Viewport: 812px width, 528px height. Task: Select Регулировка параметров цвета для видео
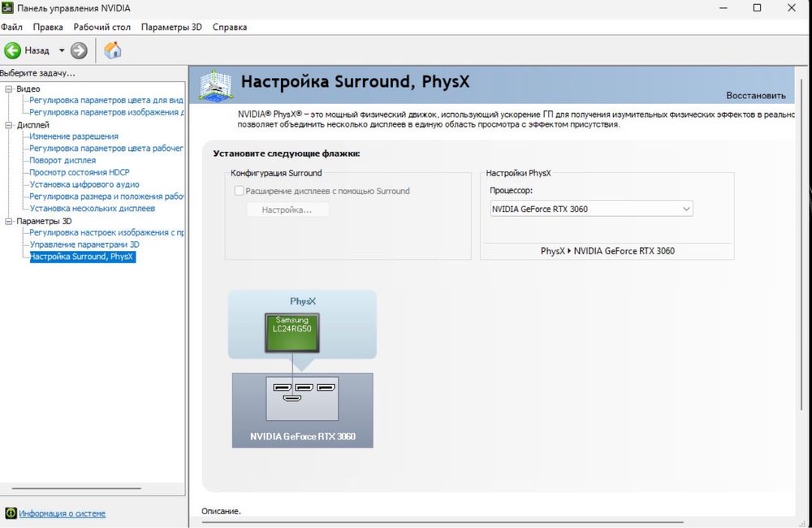coord(106,100)
